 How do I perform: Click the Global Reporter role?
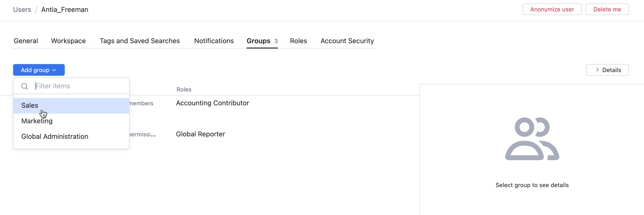(200, 134)
